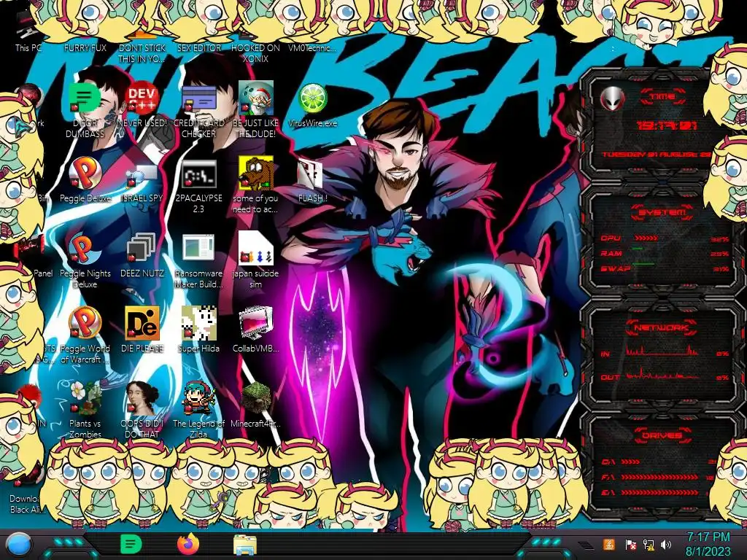Select the 'VM0Technic...' desktop label
The height and width of the screenshot is (560, 747).
click(x=312, y=48)
